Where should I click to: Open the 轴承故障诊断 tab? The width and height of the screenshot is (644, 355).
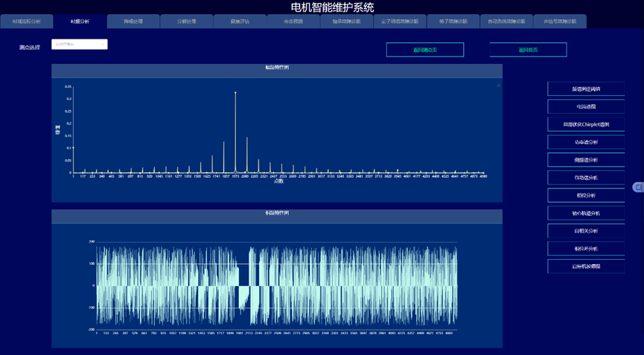click(x=346, y=22)
